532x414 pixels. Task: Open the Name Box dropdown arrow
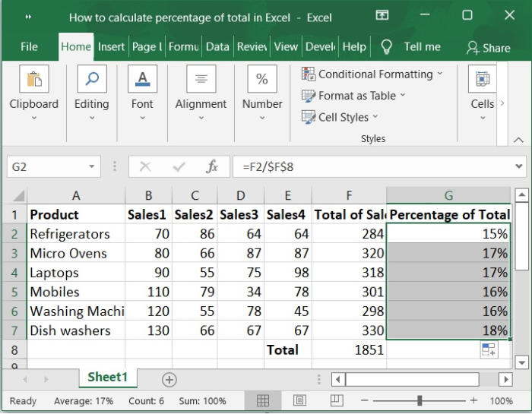92,166
